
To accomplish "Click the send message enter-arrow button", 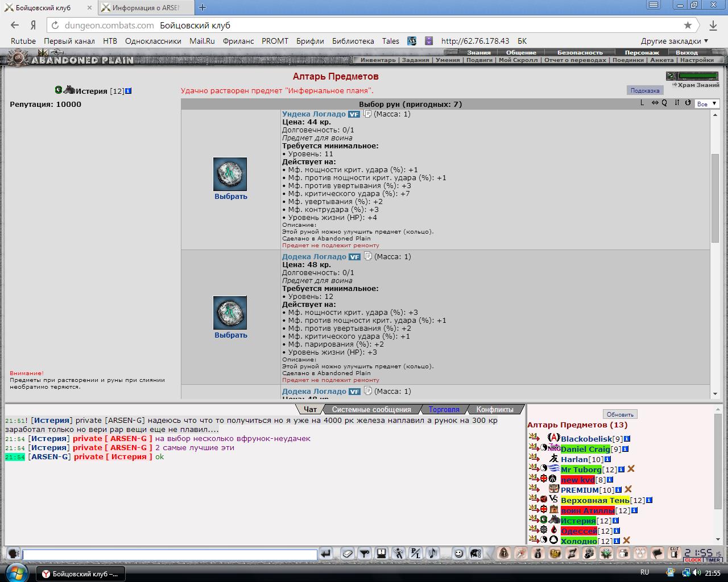I will (326, 554).
